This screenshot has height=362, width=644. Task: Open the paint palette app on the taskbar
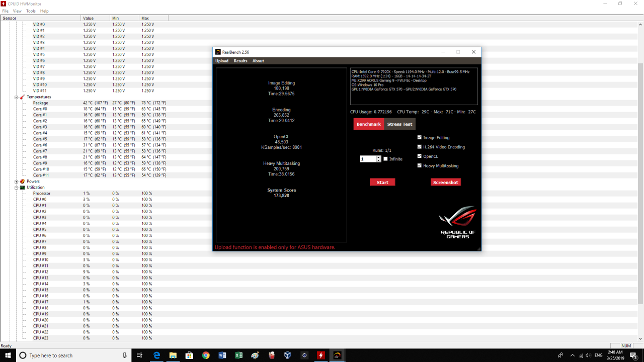click(255, 355)
